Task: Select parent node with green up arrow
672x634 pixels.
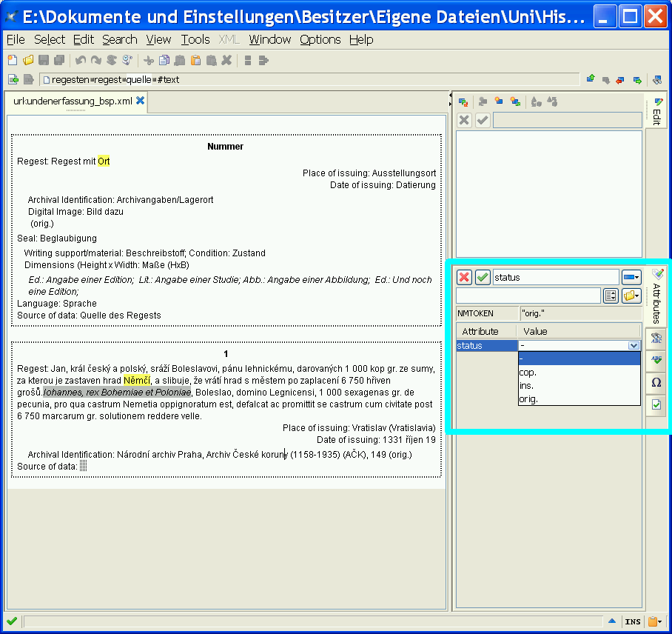Action: (591, 79)
